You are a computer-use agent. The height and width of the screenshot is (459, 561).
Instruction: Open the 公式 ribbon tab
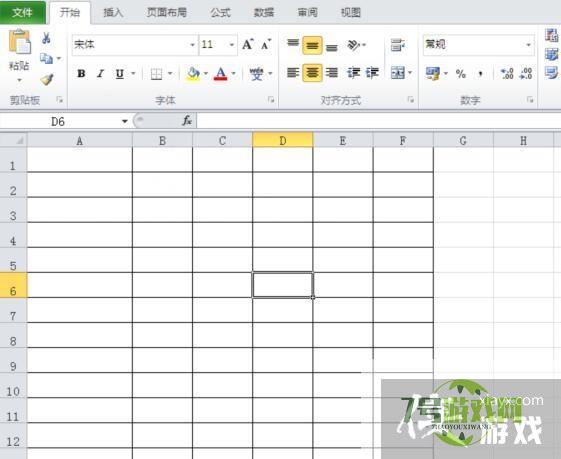coord(220,13)
